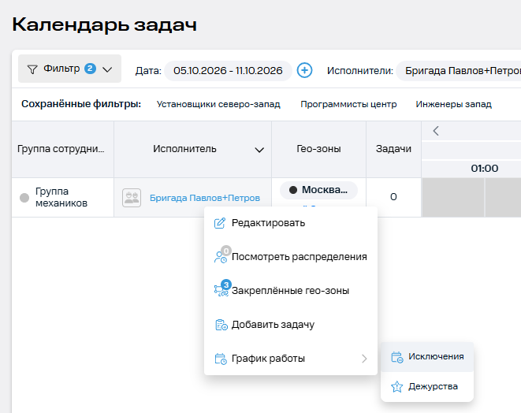Choose Редактировать in the context menu
Image resolution: width=521 pixels, height=413 pixels.
pos(291,223)
